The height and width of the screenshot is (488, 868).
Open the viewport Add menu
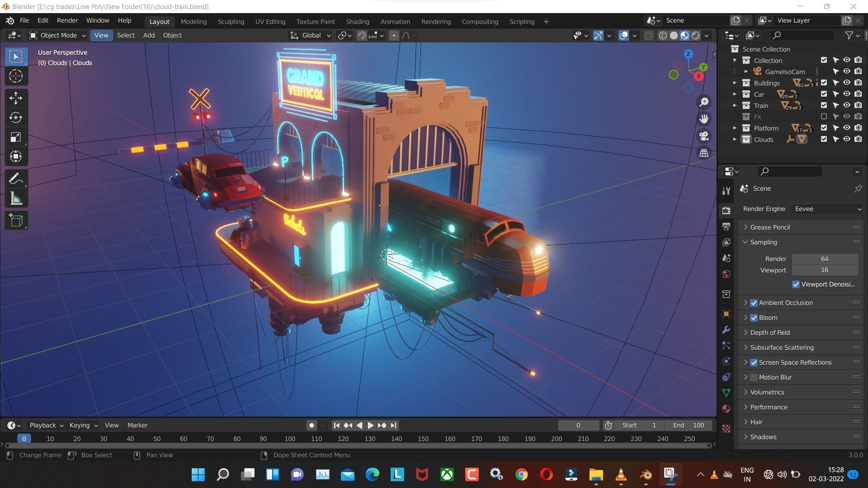[x=149, y=35]
